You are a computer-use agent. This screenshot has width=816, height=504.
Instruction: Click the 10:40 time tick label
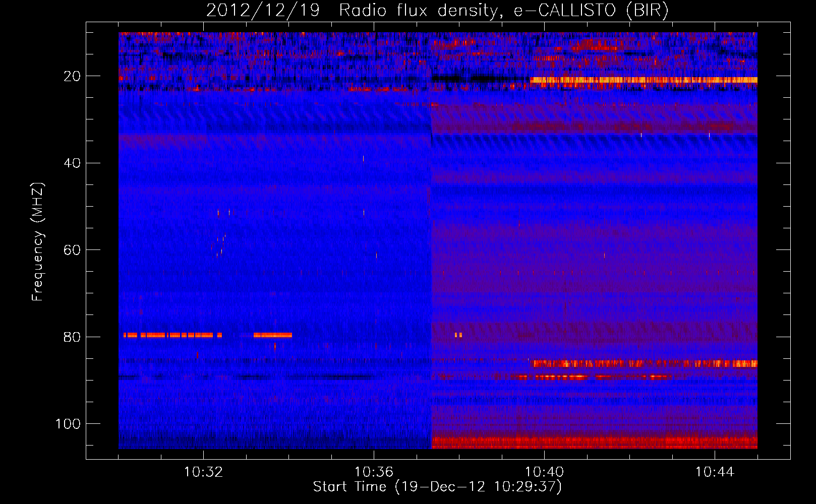pyautogui.click(x=544, y=472)
